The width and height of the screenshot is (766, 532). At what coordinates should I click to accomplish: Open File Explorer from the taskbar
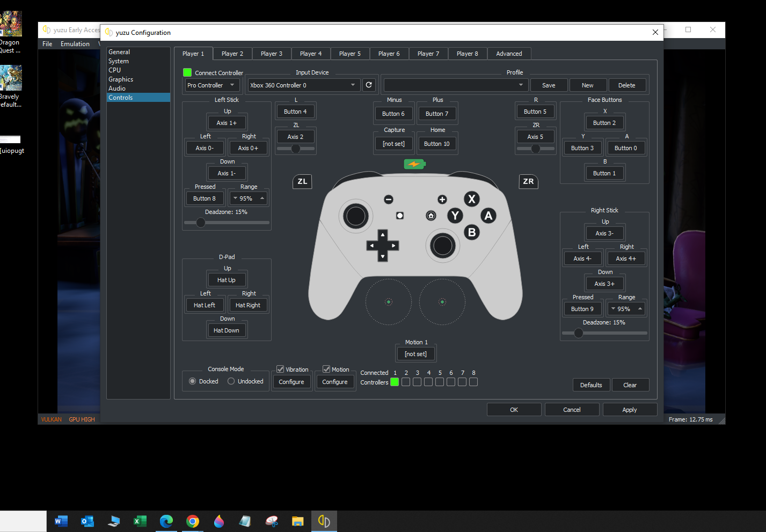[298, 521]
